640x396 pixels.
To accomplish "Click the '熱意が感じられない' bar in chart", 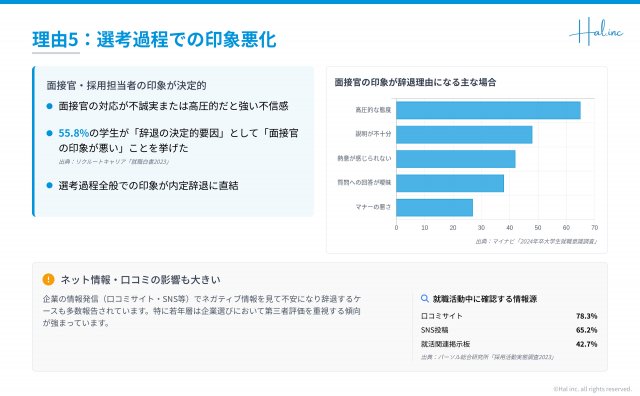I will tap(456, 159).
